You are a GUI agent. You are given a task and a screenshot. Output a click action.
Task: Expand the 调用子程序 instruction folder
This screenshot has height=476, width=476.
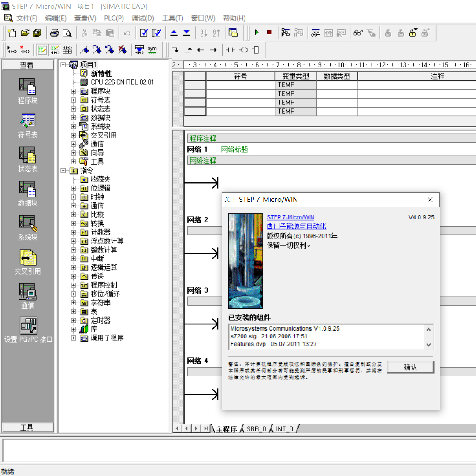click(74, 338)
